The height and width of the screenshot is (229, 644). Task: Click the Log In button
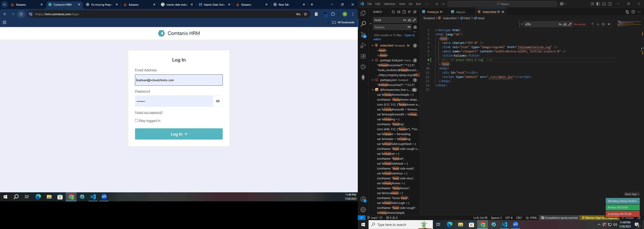179,134
